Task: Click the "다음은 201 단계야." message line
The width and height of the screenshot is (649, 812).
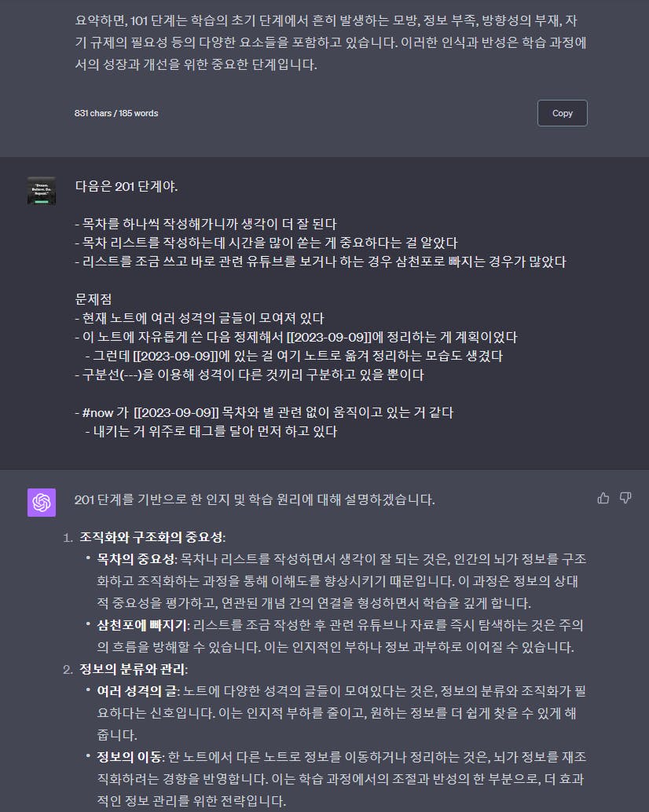Action: coord(126,186)
